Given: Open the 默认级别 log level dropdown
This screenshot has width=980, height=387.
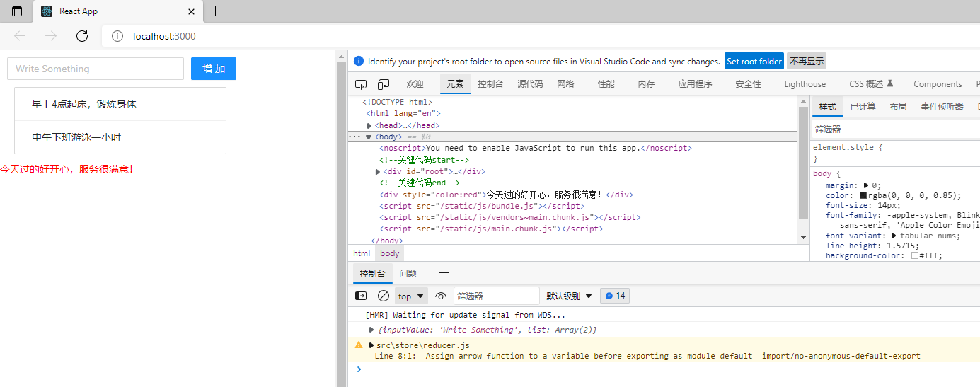Looking at the screenshot, I should tap(569, 296).
